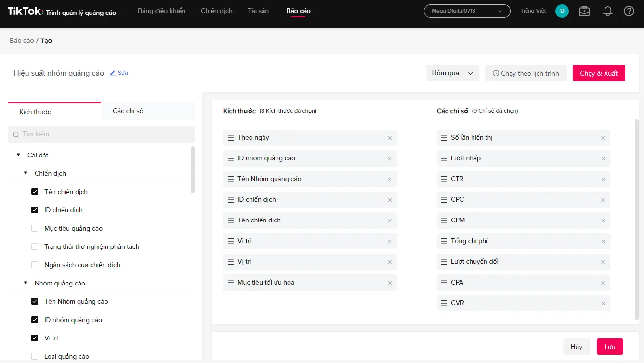This screenshot has width=644, height=363.
Task: Collapse the Nhóm quảng cáo tree group
Action: pyautogui.click(x=26, y=283)
